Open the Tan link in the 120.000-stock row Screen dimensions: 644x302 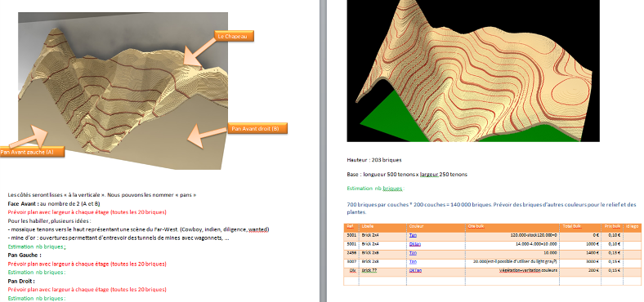tap(413, 236)
